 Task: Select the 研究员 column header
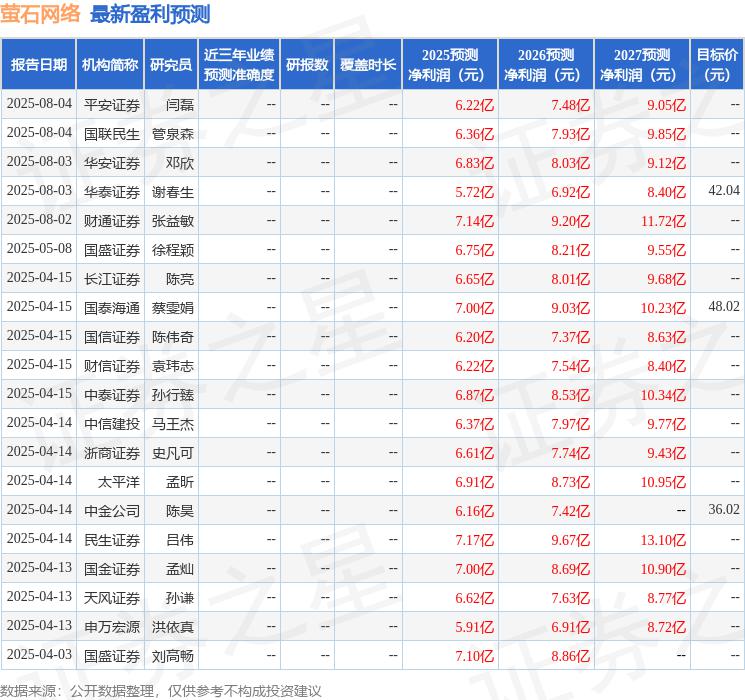point(171,65)
